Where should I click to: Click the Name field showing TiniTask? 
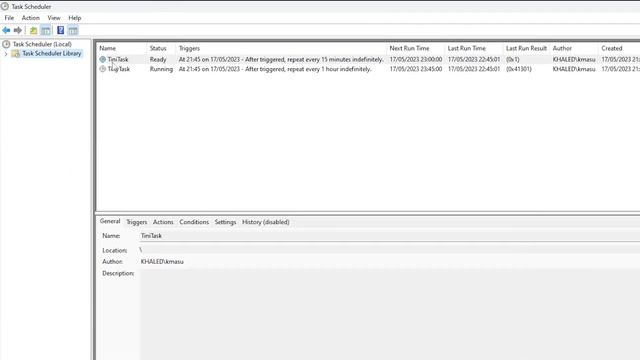coord(390,236)
